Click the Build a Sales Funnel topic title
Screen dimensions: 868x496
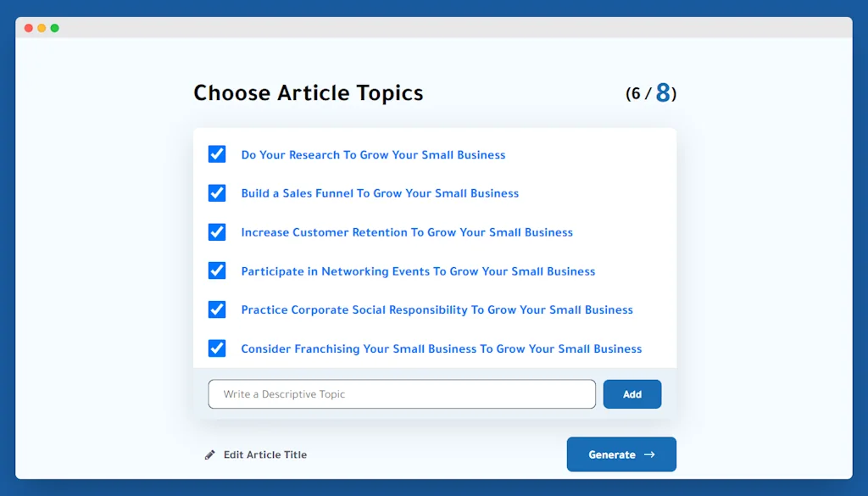point(380,193)
